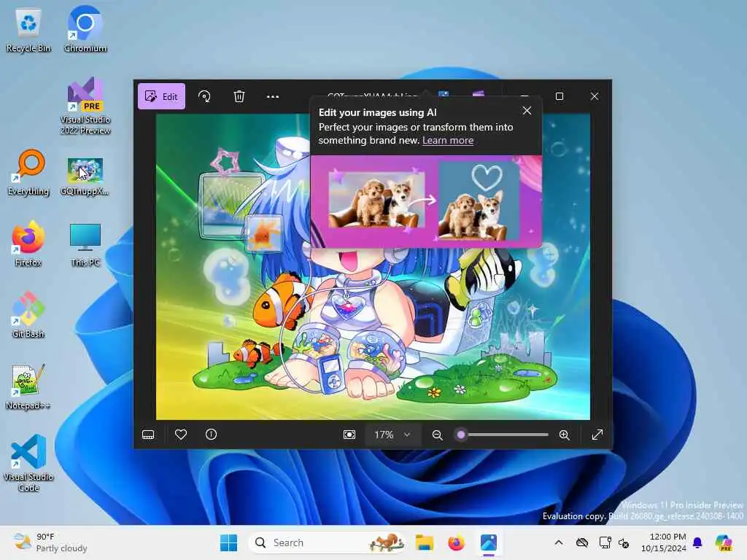Click the muted volume tray icon
The image size is (747, 560).
tap(624, 542)
